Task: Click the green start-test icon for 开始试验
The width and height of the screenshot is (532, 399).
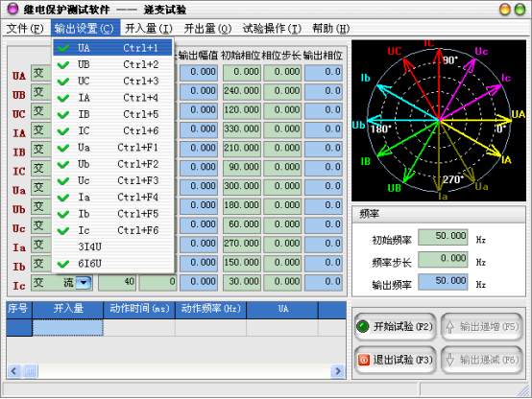Action: click(363, 326)
